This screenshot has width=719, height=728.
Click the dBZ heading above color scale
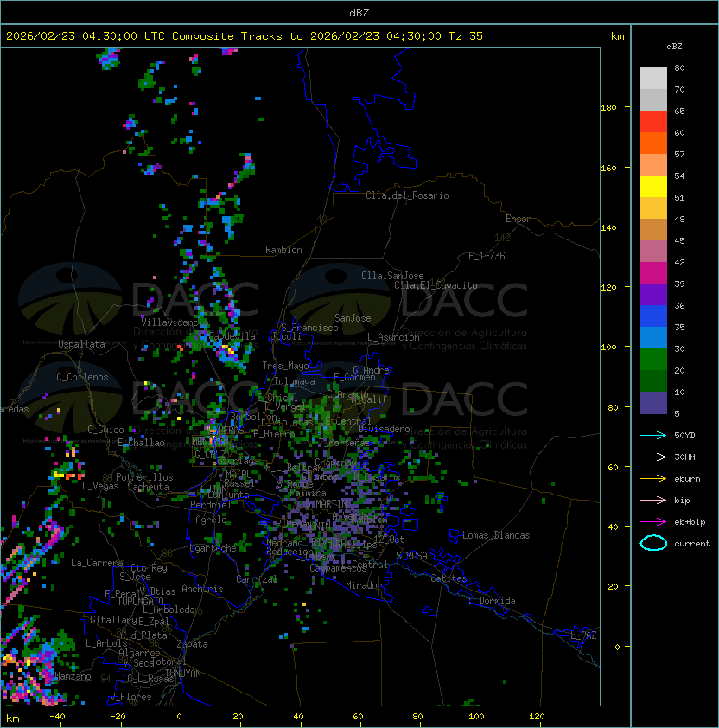(674, 47)
